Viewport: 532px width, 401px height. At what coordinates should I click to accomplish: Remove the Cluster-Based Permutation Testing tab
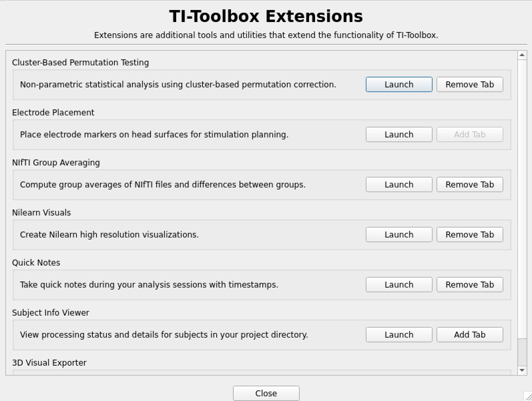(x=470, y=84)
